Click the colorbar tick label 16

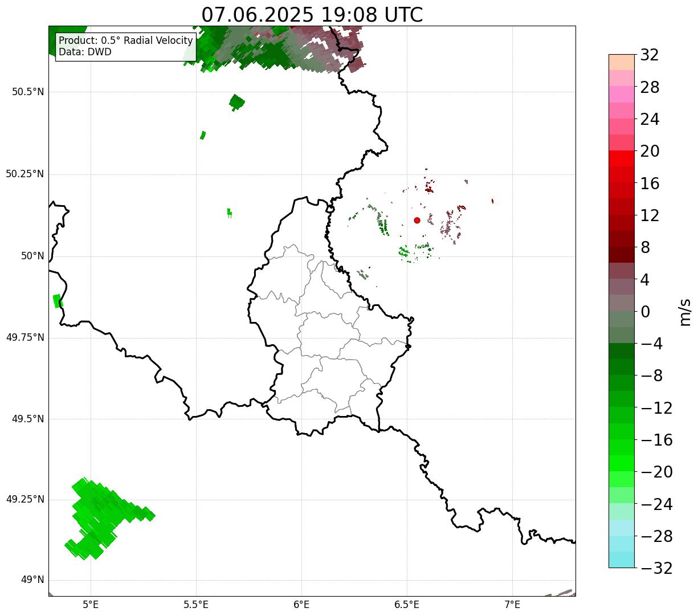point(650,183)
